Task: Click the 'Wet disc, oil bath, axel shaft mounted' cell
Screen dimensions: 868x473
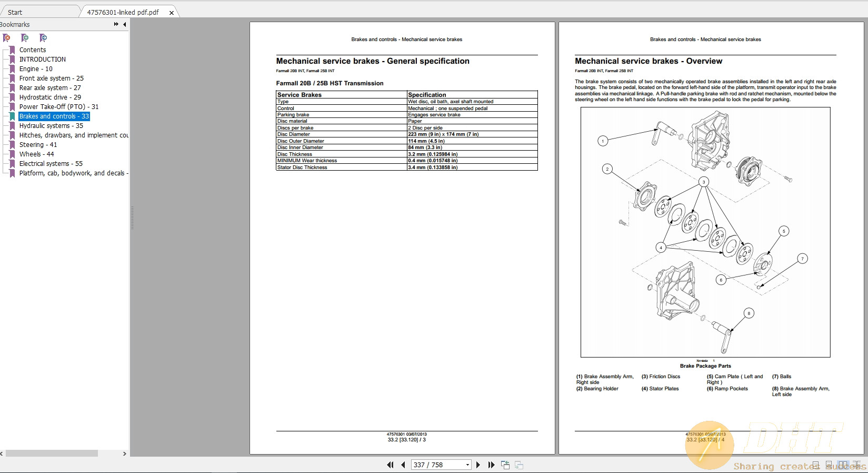Action: [451, 102]
